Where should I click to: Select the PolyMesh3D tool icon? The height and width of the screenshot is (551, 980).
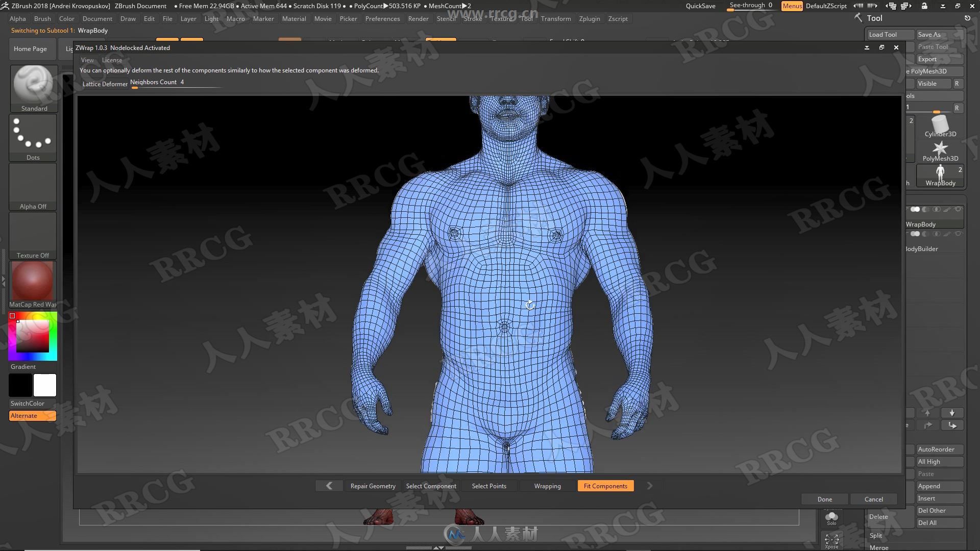tap(939, 148)
